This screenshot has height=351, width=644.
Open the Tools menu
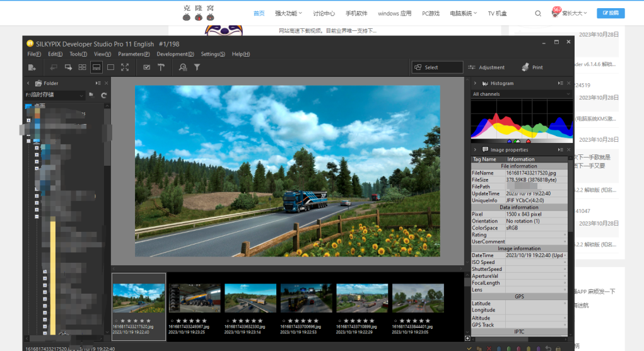pos(78,54)
